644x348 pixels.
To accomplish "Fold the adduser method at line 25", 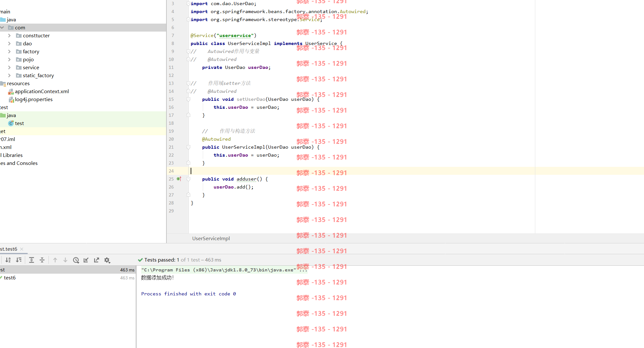I will (x=188, y=179).
